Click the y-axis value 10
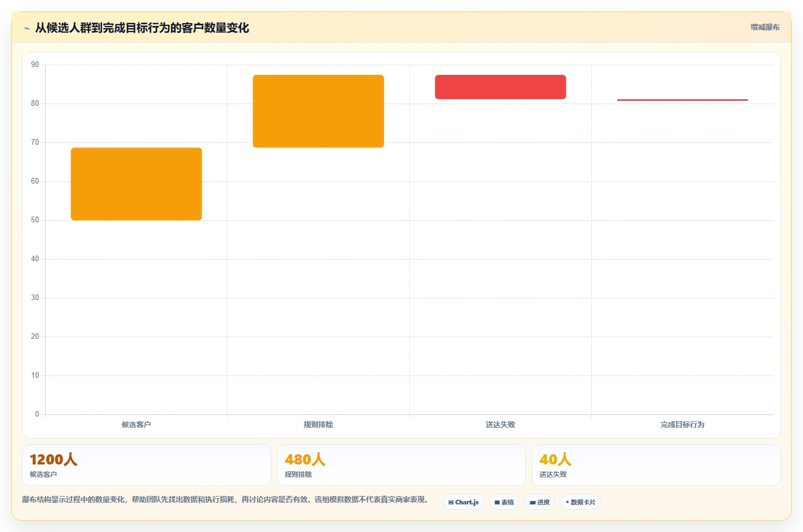 35,375
